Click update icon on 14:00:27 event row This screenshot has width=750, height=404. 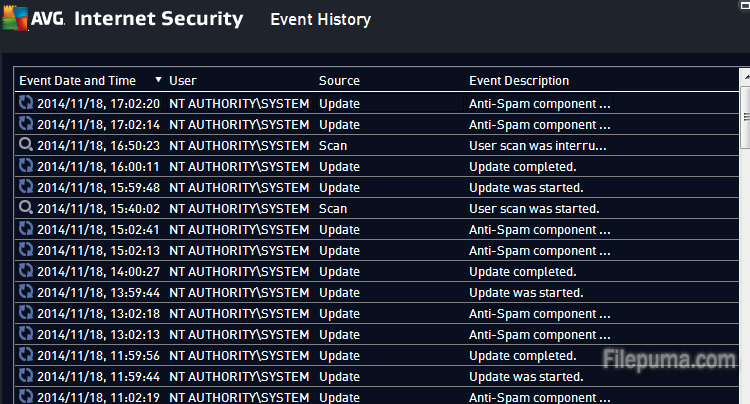point(26,271)
